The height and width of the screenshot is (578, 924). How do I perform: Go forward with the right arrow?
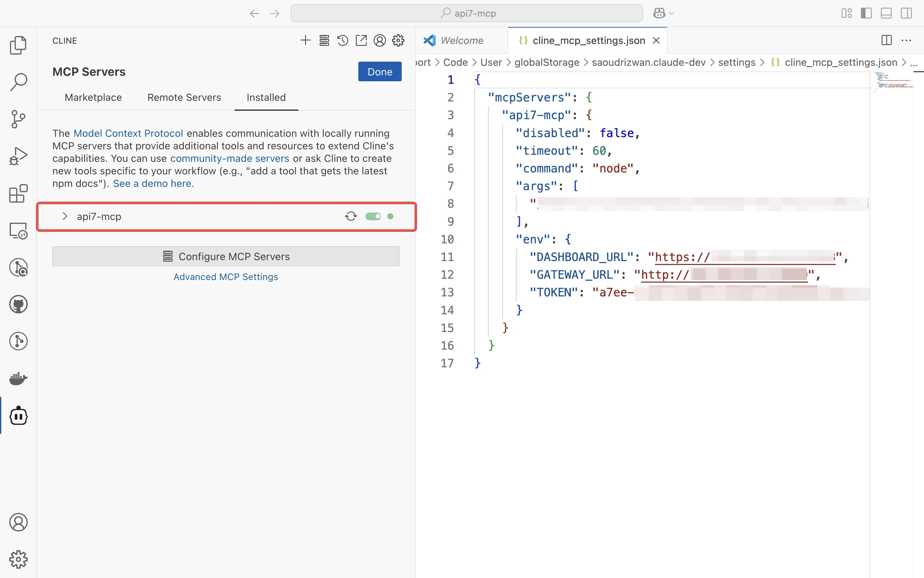click(275, 13)
